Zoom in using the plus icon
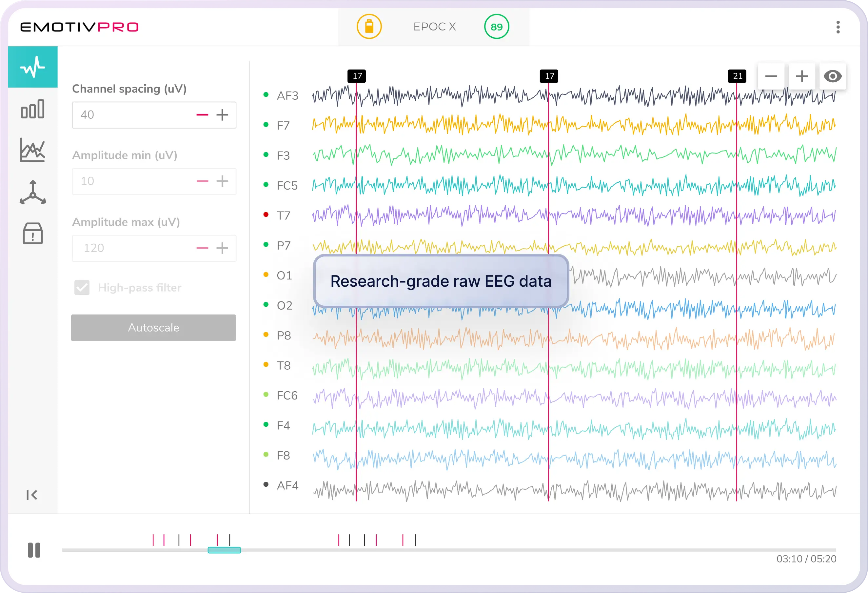This screenshot has width=868, height=593. (x=802, y=76)
